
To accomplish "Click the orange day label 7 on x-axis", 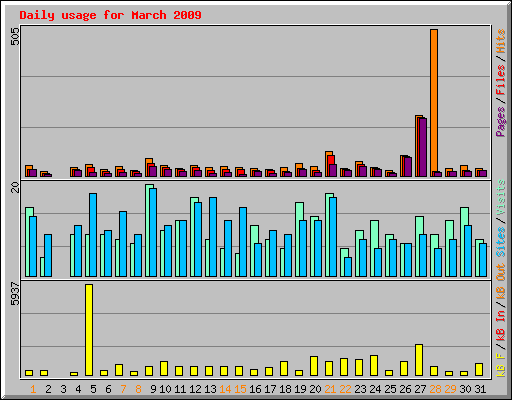I will pos(123,389).
